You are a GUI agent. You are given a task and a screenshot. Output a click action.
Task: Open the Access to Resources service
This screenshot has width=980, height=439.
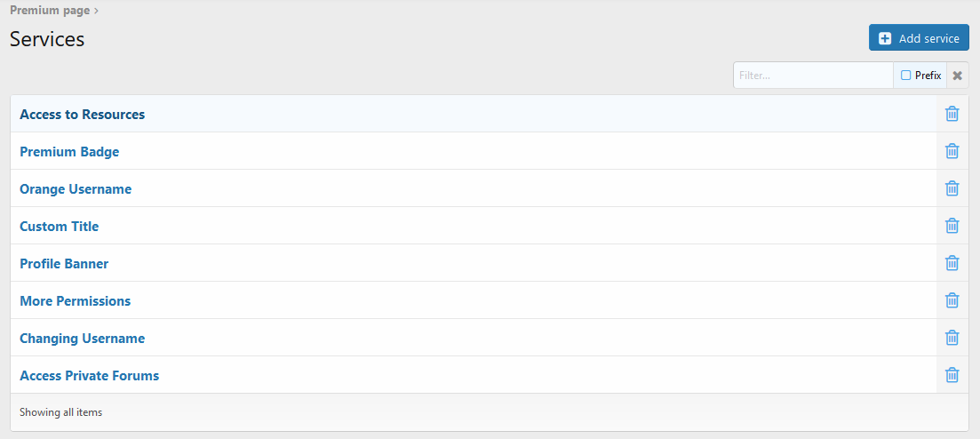[x=83, y=115]
